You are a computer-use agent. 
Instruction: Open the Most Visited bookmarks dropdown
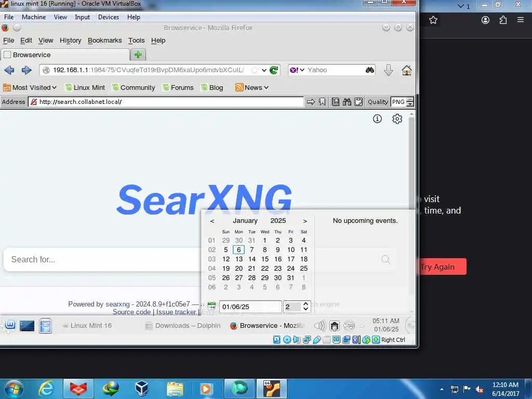[30, 87]
